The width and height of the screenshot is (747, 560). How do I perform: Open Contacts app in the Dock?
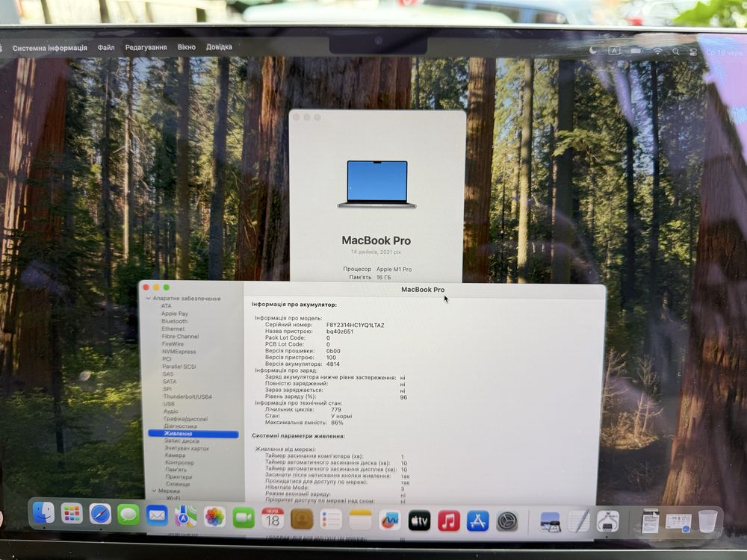pyautogui.click(x=302, y=519)
